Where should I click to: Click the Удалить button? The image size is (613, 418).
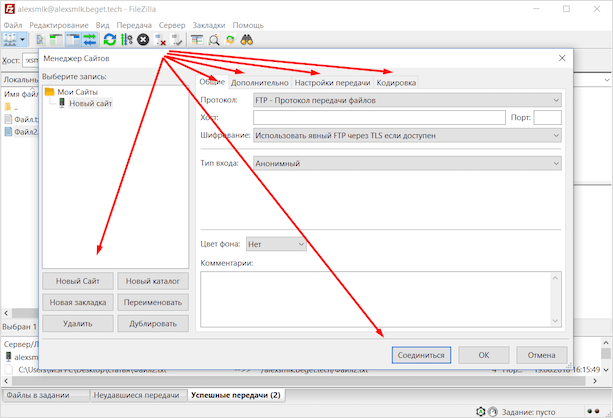[78, 323]
